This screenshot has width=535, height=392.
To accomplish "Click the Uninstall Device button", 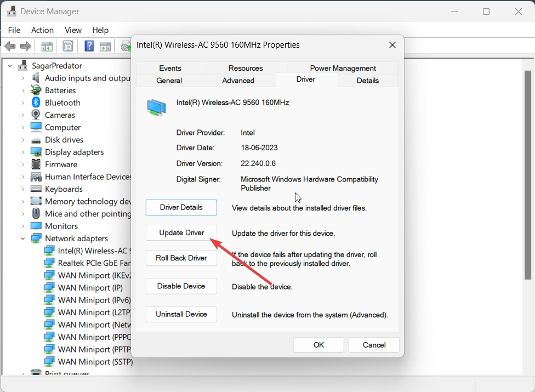I will (181, 314).
